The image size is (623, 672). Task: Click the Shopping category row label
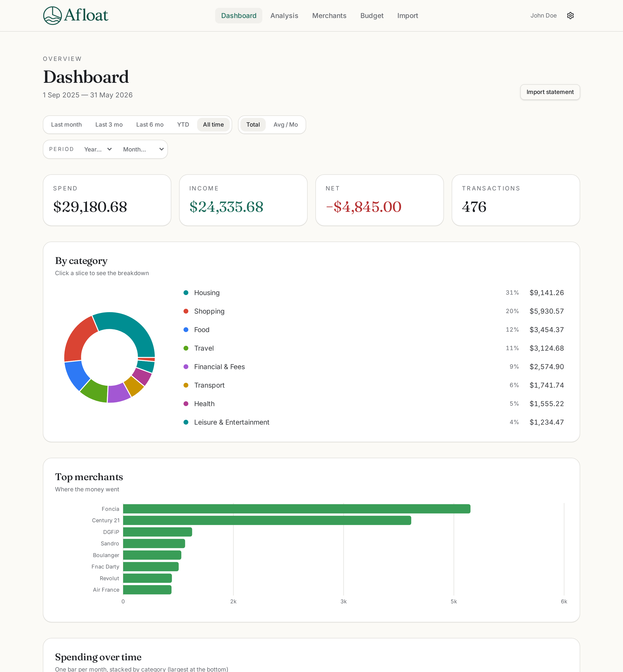(x=209, y=311)
